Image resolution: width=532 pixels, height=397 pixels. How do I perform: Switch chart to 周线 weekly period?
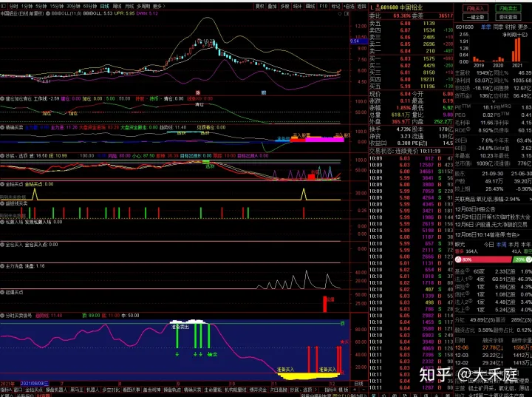tap(119, 5)
